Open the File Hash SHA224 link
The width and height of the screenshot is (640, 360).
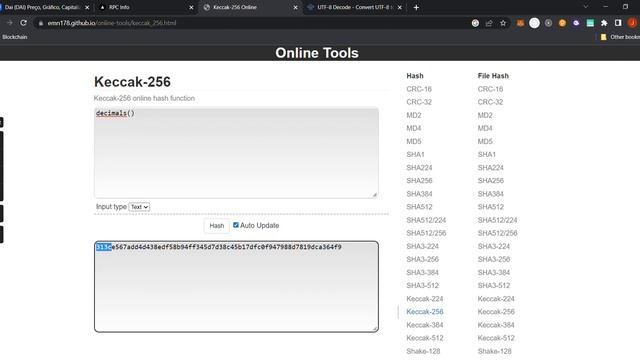coord(491,167)
